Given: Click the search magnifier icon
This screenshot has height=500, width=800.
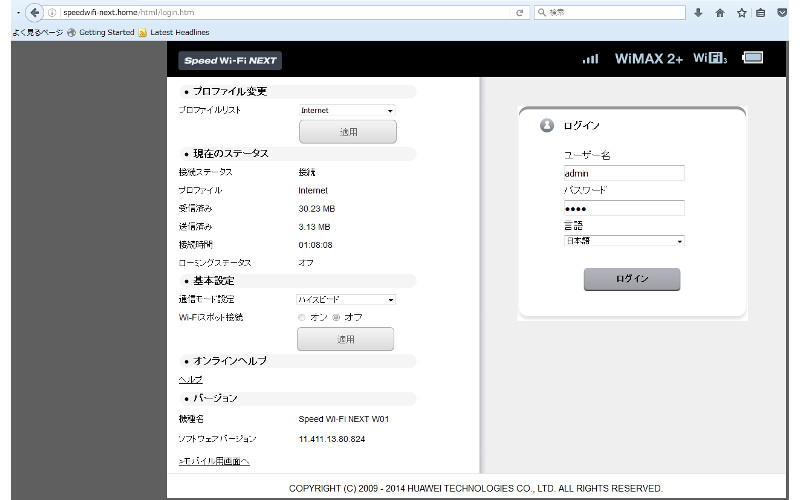Looking at the screenshot, I should tap(542, 12).
